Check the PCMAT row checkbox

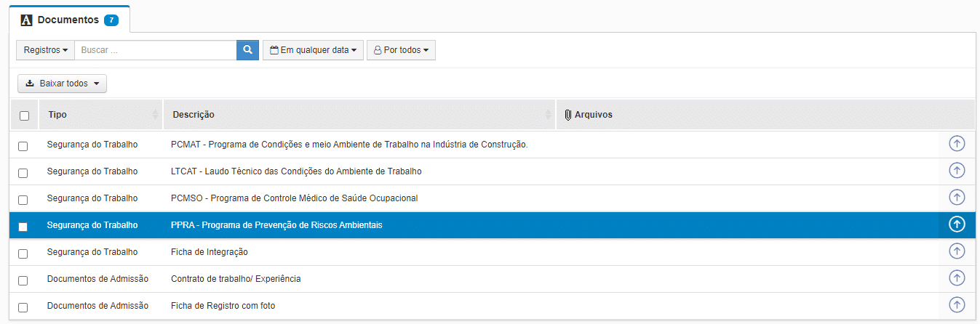point(23,145)
